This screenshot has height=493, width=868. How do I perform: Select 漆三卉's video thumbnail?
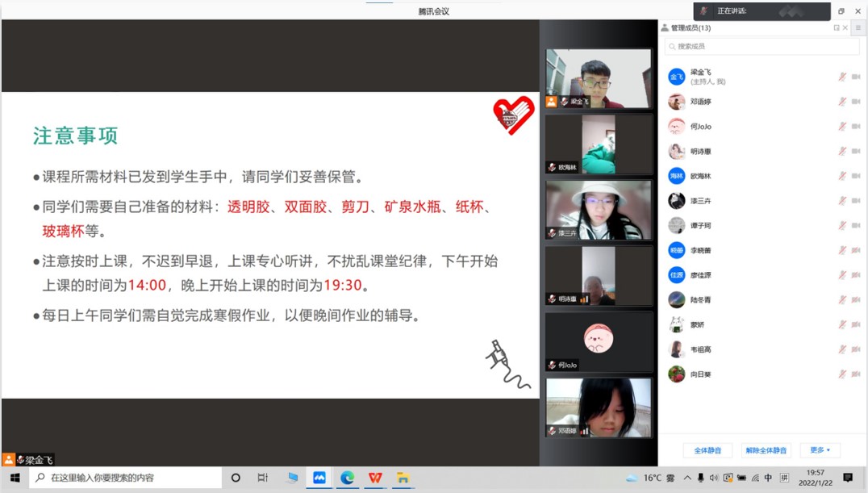(598, 209)
